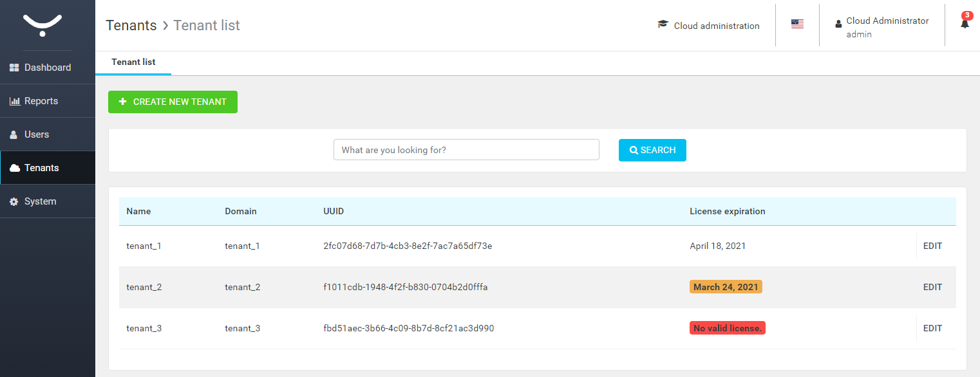The height and width of the screenshot is (377, 980).
Task: Open Reports from the sidebar
Action: tap(41, 101)
